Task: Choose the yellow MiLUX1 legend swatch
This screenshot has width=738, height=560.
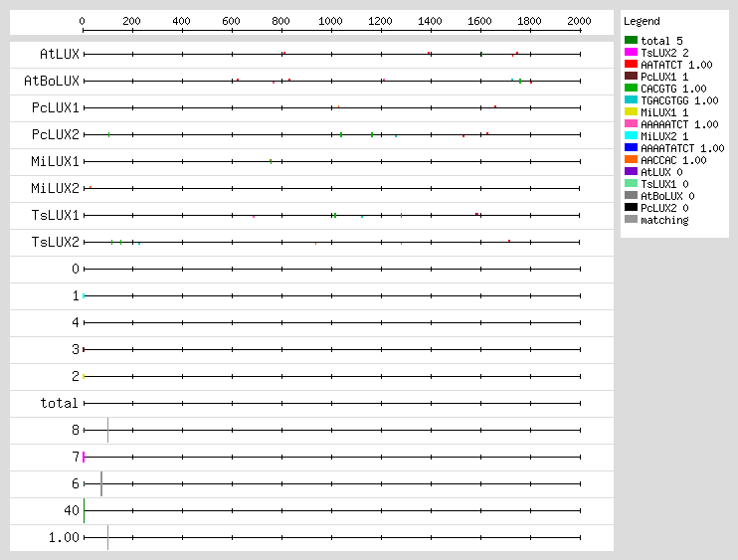Action: tap(631, 112)
